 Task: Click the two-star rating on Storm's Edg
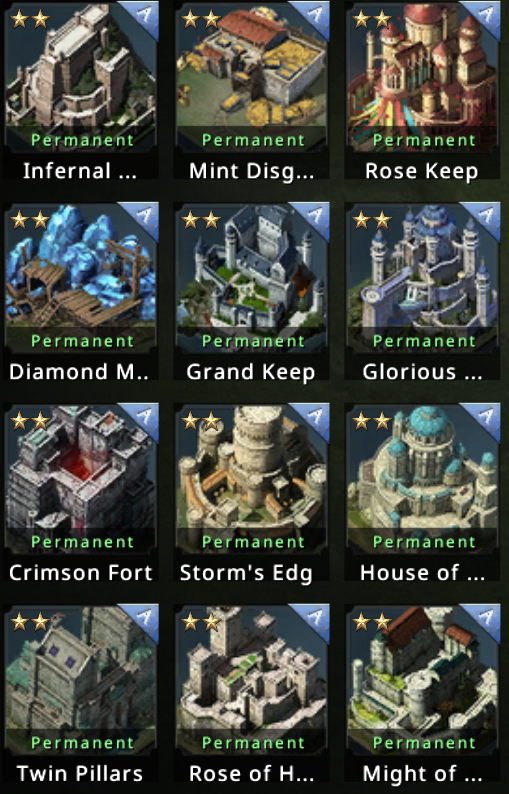click(x=201, y=421)
